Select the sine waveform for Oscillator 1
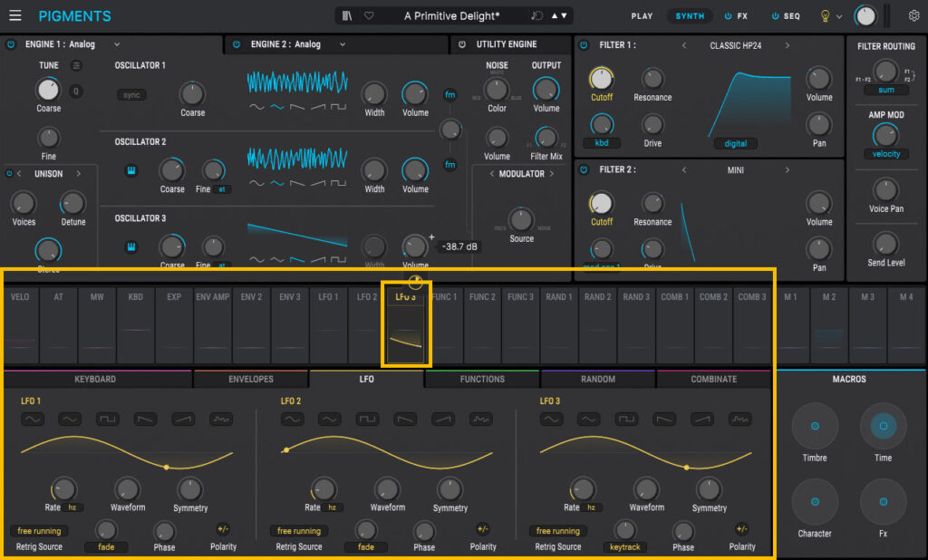This screenshot has width=928, height=560. [256, 107]
